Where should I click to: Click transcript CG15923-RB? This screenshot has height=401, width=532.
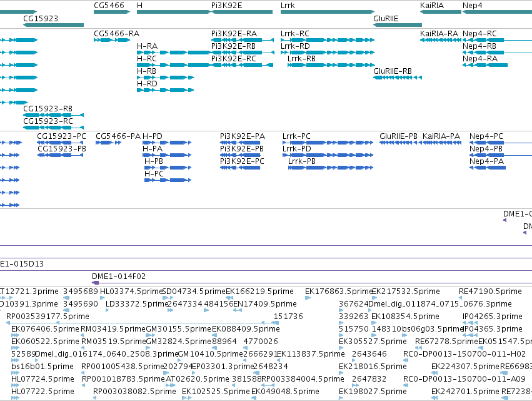click(x=54, y=115)
